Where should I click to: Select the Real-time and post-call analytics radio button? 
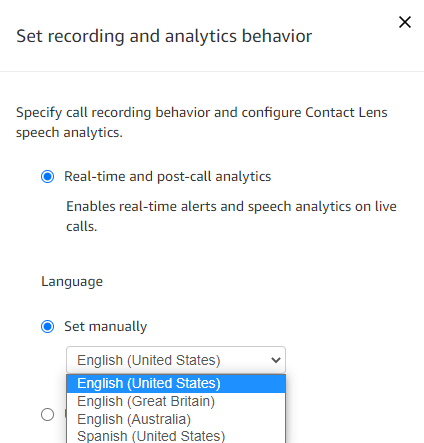pos(47,176)
